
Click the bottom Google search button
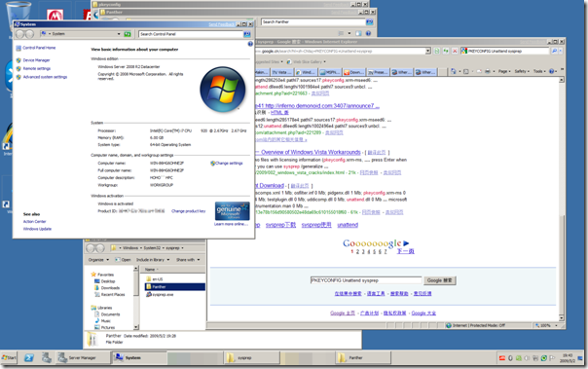pyautogui.click(x=440, y=280)
